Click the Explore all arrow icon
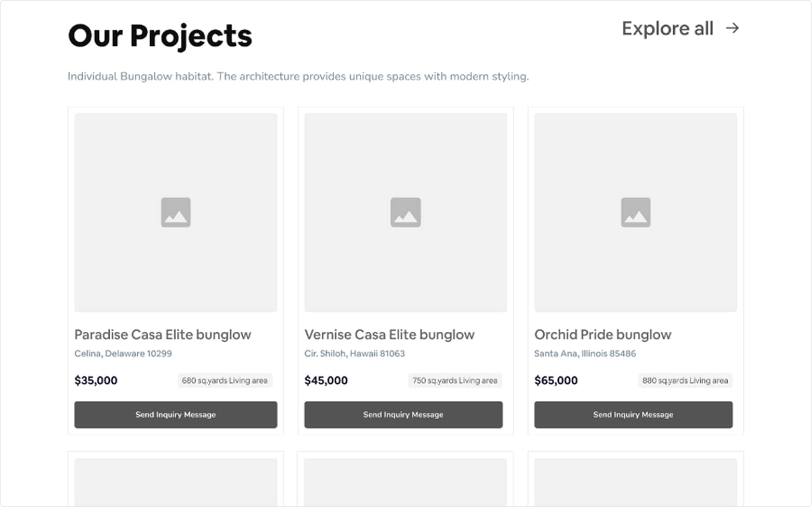Viewport: 812px width, 507px height. pos(732,28)
